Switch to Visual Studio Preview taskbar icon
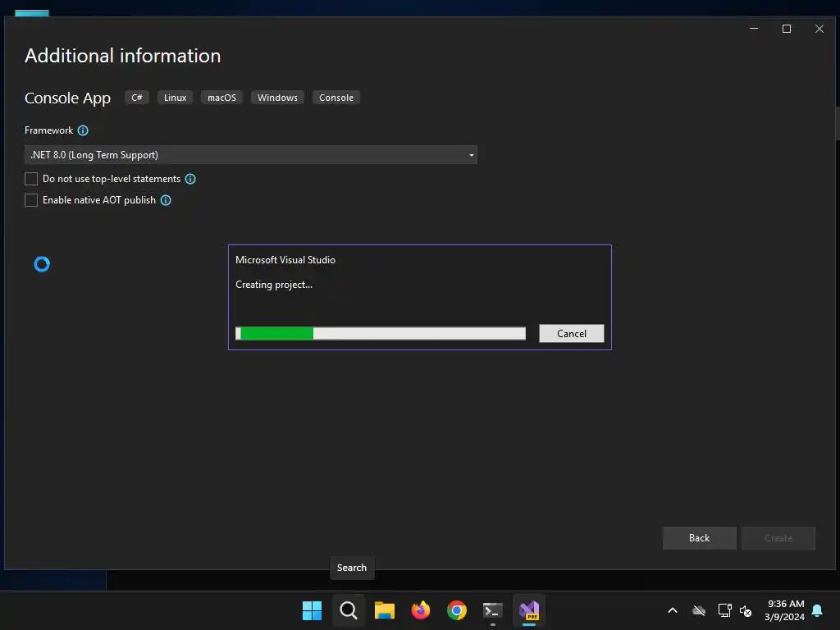The image size is (840, 630). pos(529,610)
